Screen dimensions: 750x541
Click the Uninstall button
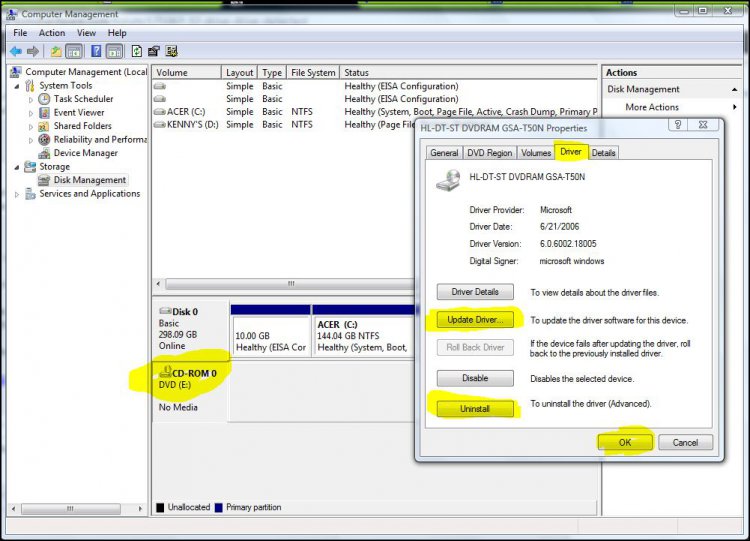[475, 409]
